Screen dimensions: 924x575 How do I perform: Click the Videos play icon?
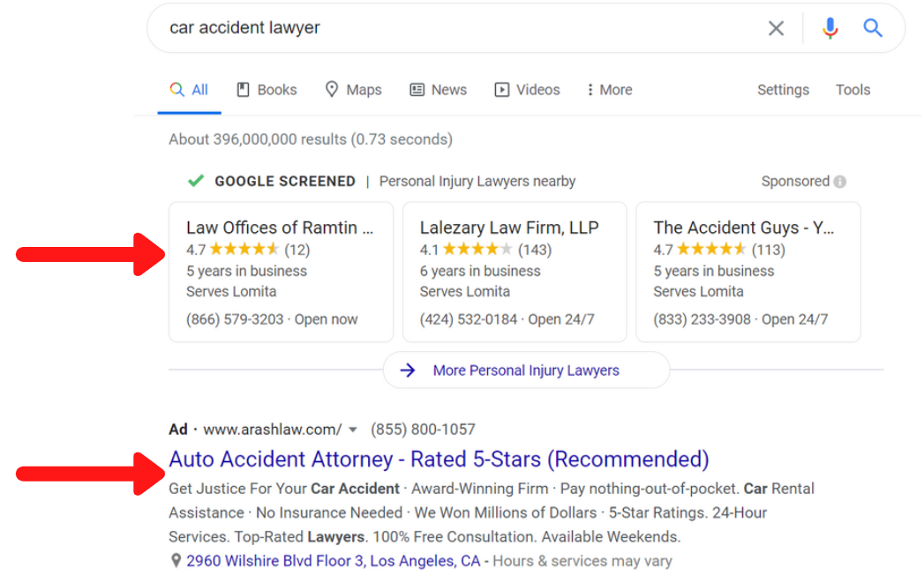(x=501, y=90)
